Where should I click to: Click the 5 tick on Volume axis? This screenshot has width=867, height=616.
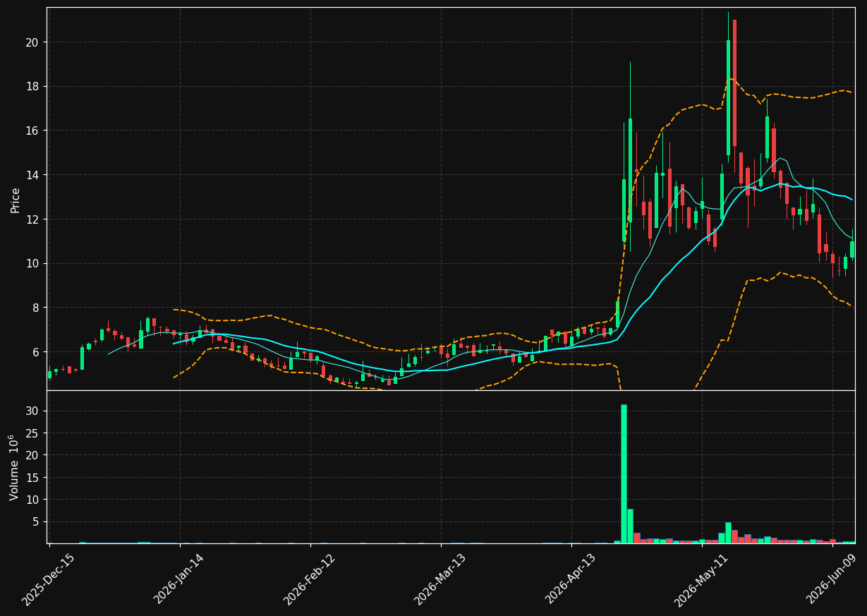(x=35, y=521)
